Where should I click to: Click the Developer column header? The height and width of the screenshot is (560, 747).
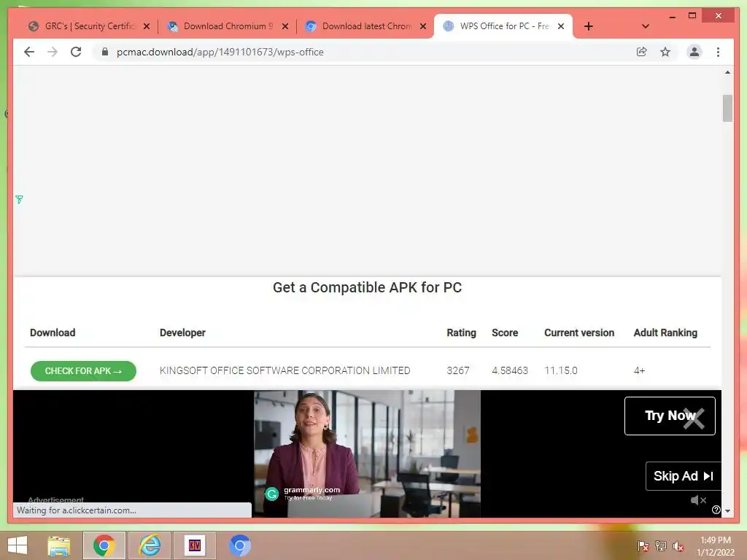point(182,332)
